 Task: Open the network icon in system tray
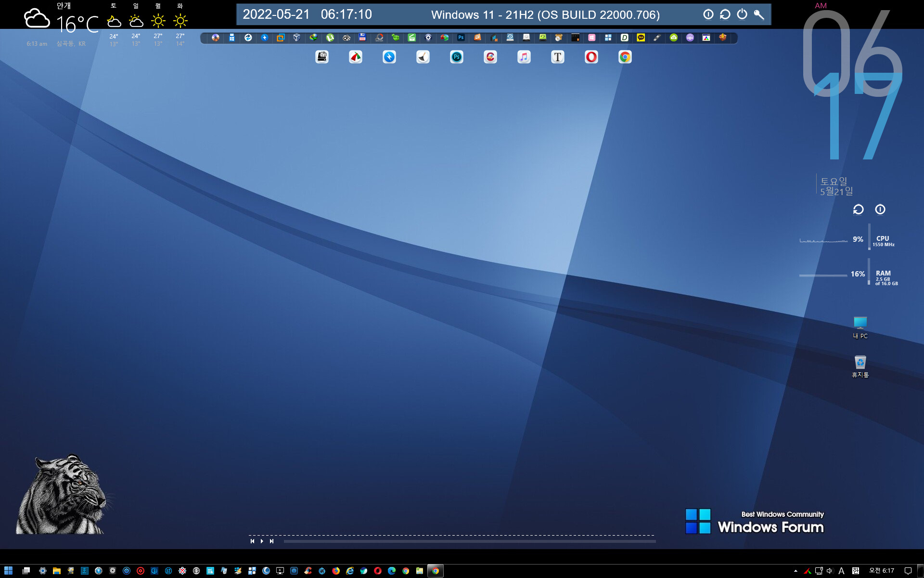[819, 571]
